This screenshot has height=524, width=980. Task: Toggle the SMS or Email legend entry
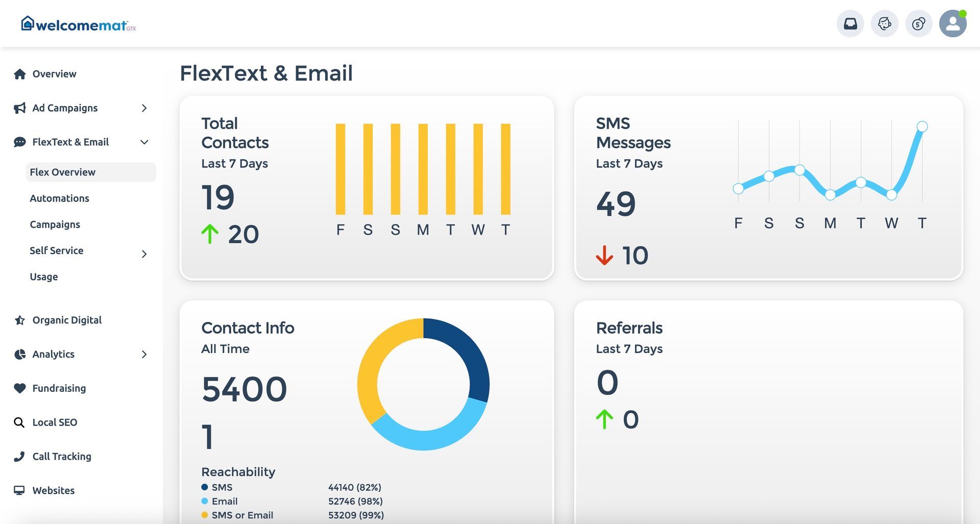tap(204, 515)
